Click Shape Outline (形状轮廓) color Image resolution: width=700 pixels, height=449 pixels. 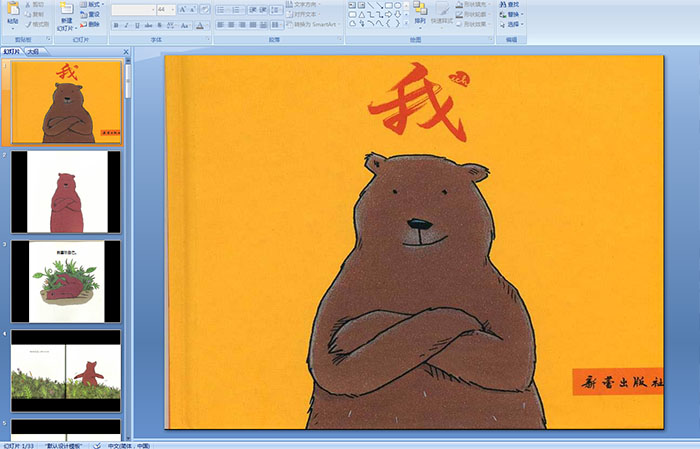[474, 14]
